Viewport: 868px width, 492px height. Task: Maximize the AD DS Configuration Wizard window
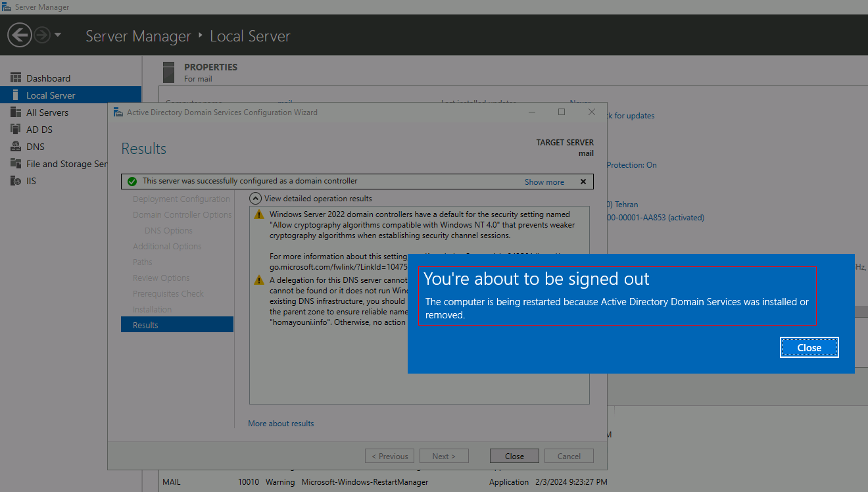click(x=562, y=112)
